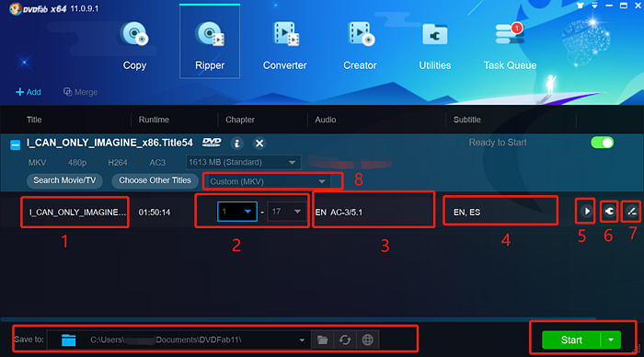Screen dimensions: 644x357
Task: Select the I_CAN_ONLY_IMAGINE title name cell
Action: click(x=76, y=213)
